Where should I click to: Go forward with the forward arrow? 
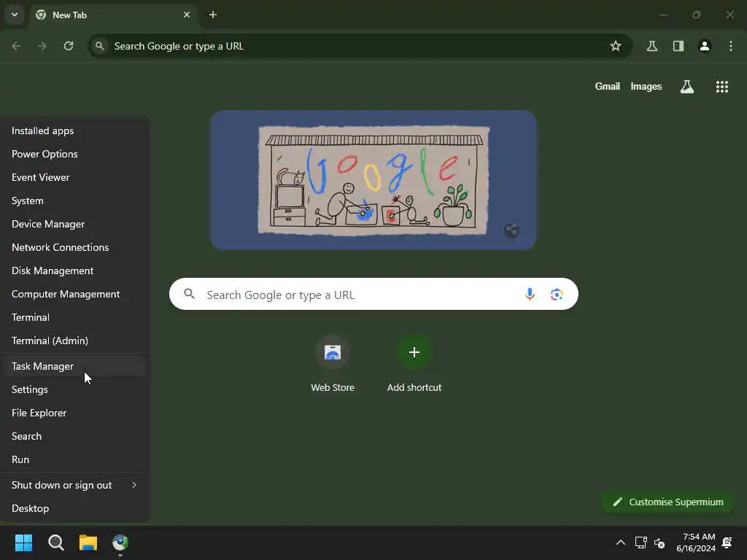click(x=42, y=46)
